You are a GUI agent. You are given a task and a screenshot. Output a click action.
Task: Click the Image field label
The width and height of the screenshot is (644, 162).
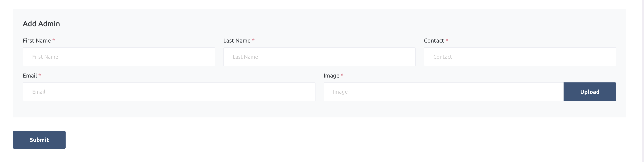[331, 76]
